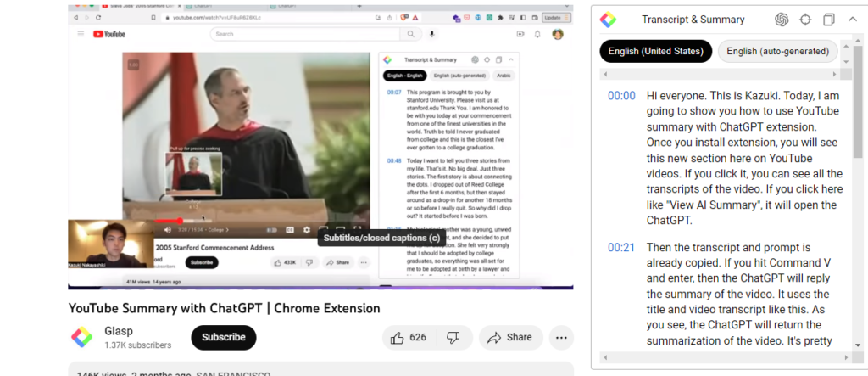868x376 pixels.
Task: Toggle dislike on the video
Action: 453,337
